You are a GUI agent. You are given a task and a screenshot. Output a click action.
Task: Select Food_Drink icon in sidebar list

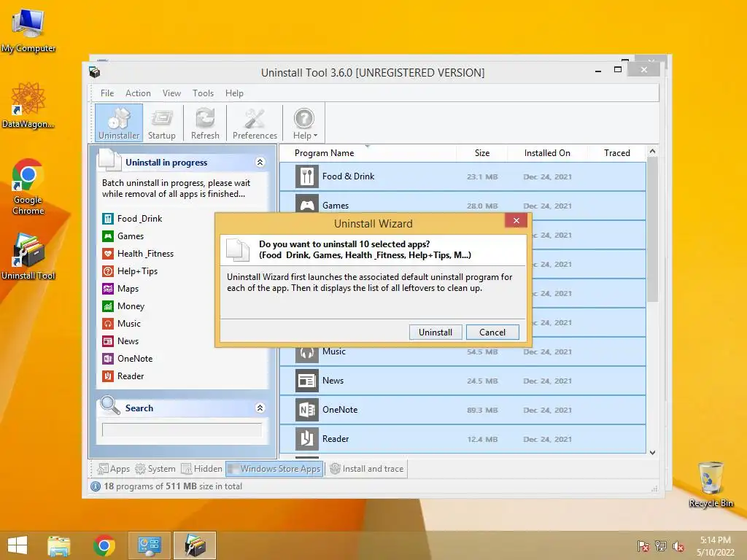click(x=108, y=219)
